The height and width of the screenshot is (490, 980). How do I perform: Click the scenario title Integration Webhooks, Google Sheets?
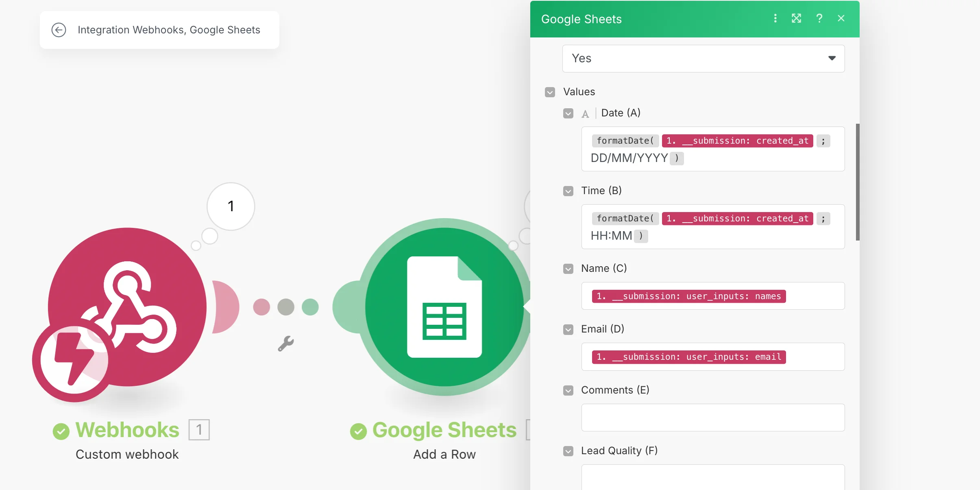coord(169,30)
